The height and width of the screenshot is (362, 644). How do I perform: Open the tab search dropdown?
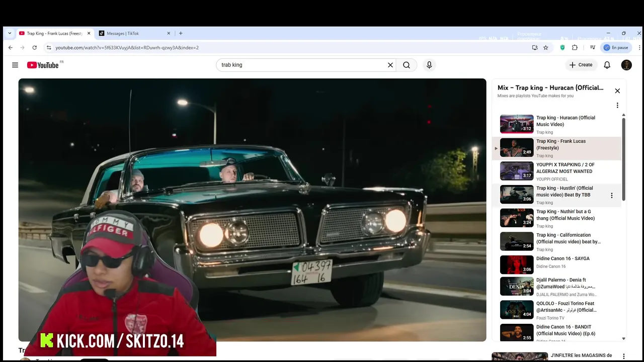tap(10, 33)
